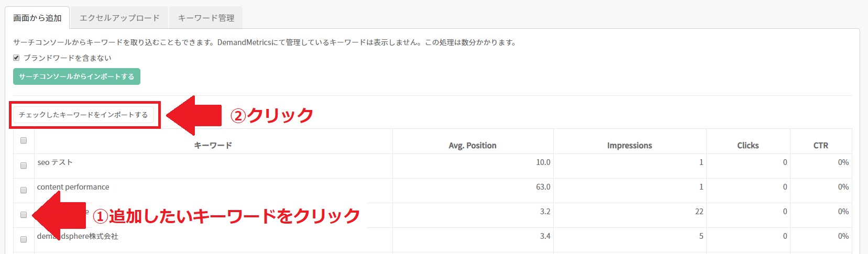This screenshot has width=868, height=254.
Task: Click the Avg. Position value 3.4
Action: [545, 236]
